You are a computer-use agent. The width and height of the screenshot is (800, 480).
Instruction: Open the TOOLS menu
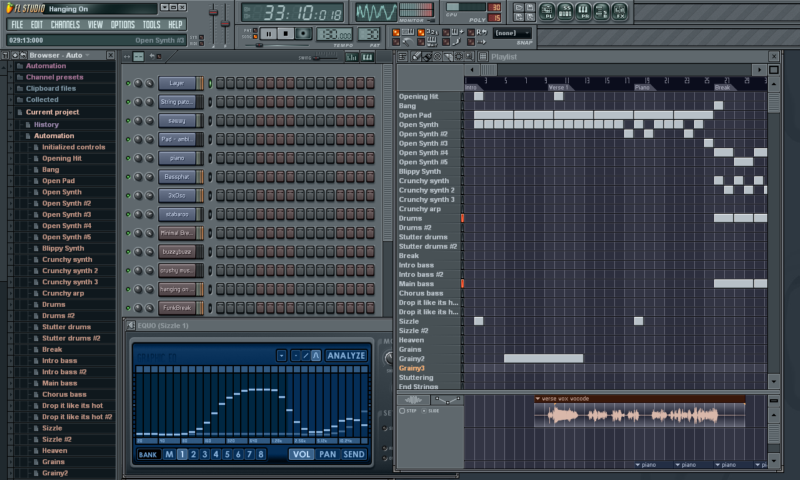coord(151,24)
